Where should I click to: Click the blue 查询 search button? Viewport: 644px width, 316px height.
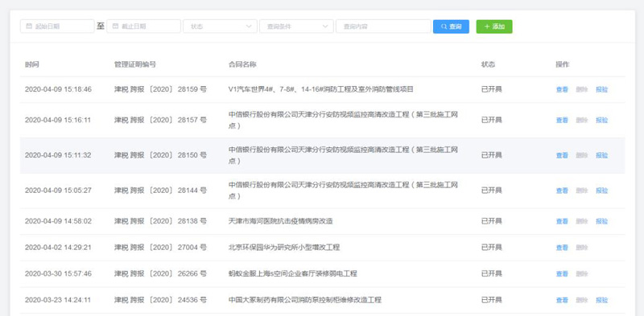(x=451, y=27)
